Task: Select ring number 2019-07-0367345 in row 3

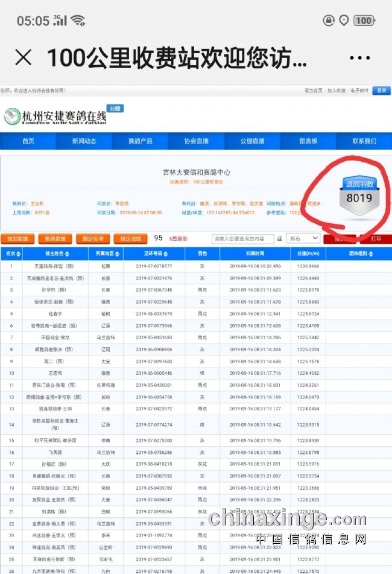Action: pos(154,290)
